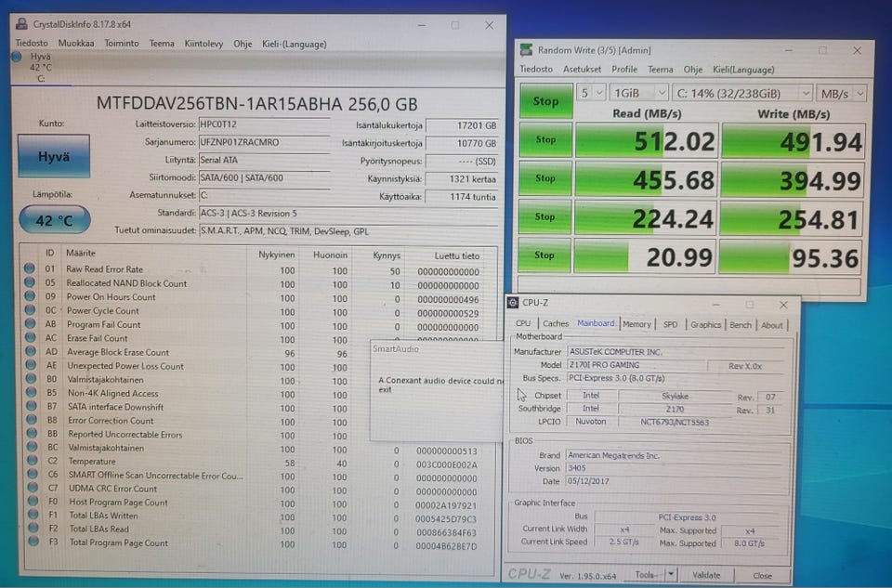Click the status icon beside Total LBAs Written
Viewport: 892px width, 588px height.
(31, 516)
